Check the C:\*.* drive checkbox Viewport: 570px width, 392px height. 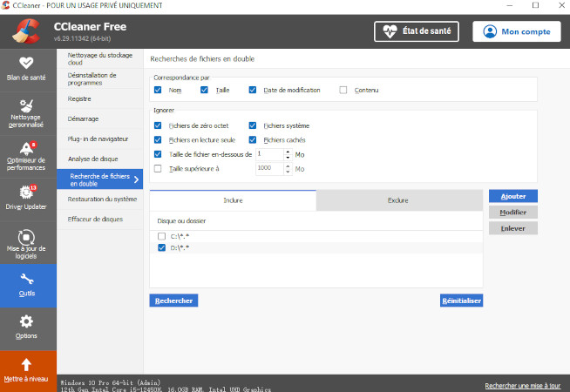point(161,236)
